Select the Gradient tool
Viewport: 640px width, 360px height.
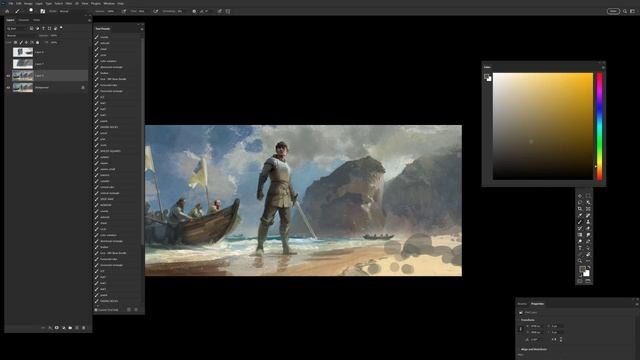coord(580,235)
